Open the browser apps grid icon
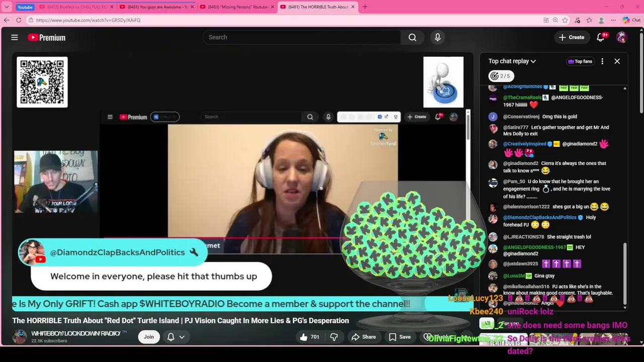Image resolution: width=644 pixels, height=362 pixels. 546,20
